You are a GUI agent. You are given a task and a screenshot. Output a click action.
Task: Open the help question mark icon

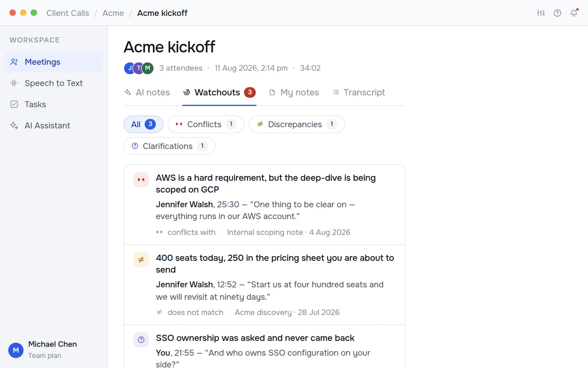click(x=557, y=13)
